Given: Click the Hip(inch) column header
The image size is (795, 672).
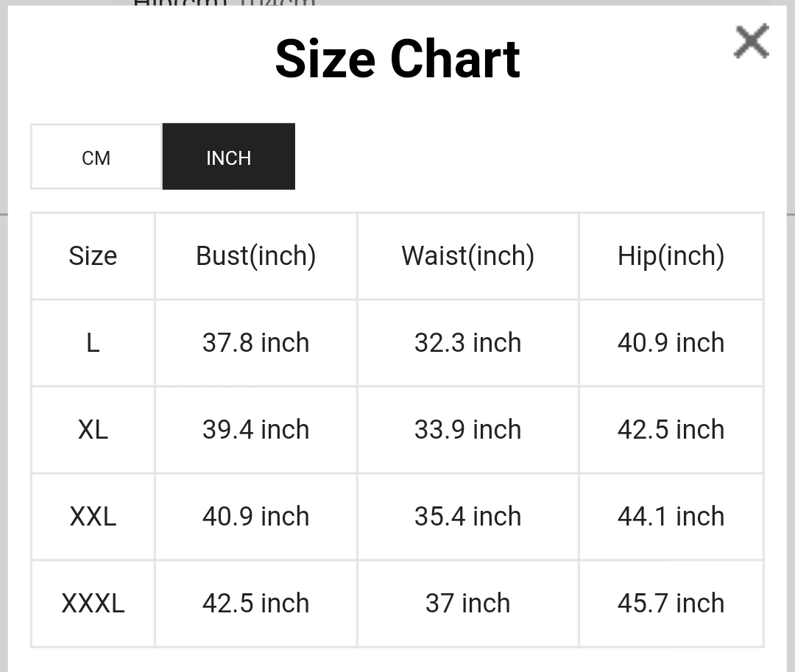Looking at the screenshot, I should [671, 255].
